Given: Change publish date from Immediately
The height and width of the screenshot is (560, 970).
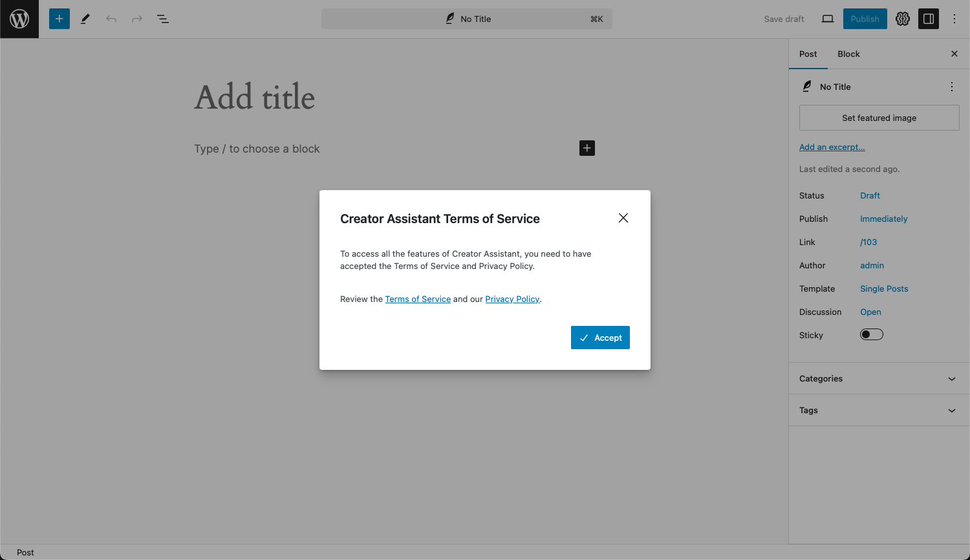Looking at the screenshot, I should (x=884, y=219).
